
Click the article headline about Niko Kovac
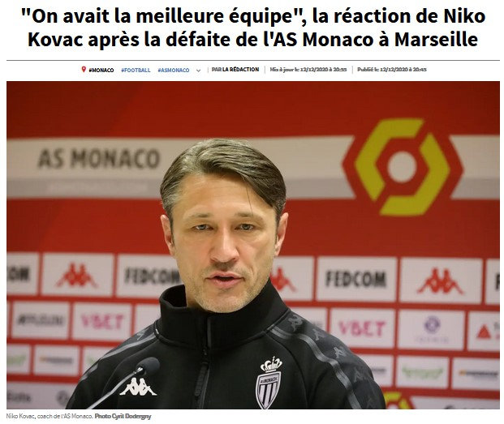click(x=253, y=28)
